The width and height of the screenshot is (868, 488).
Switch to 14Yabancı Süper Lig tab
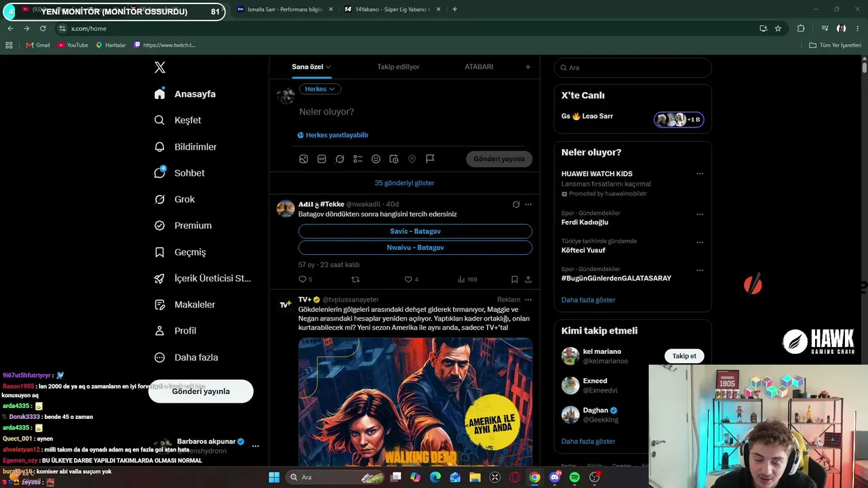392,9
